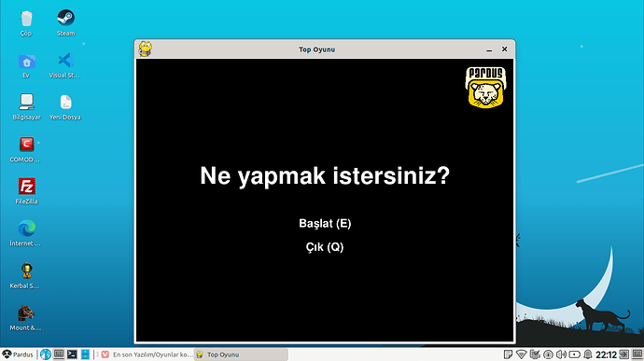
Task: Click the Top Oyunu title bar window icon
Action: point(146,49)
